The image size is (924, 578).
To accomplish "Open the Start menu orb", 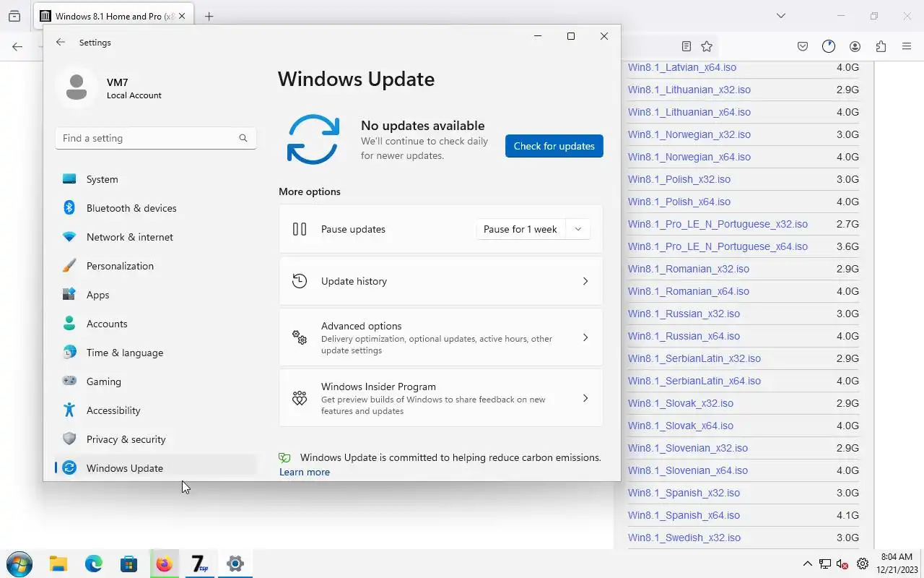I will pyautogui.click(x=19, y=564).
